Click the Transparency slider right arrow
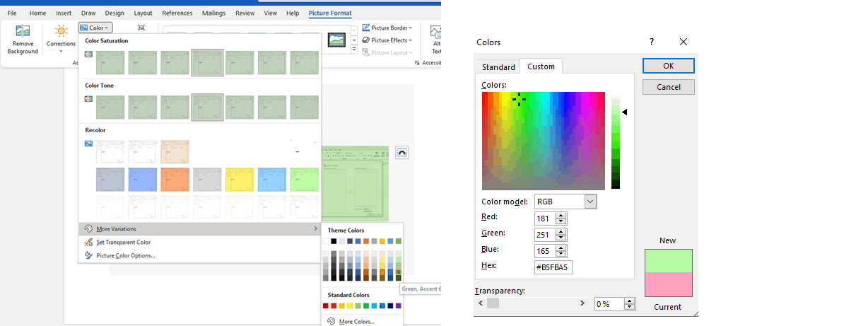This screenshot has height=326, width=868. point(582,303)
